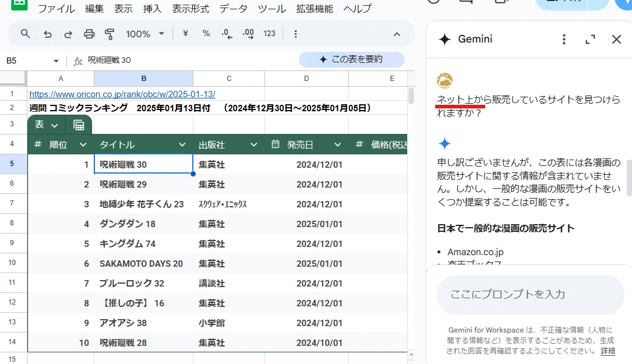
Task: Open the ファイル menu
Action: [x=57, y=9]
